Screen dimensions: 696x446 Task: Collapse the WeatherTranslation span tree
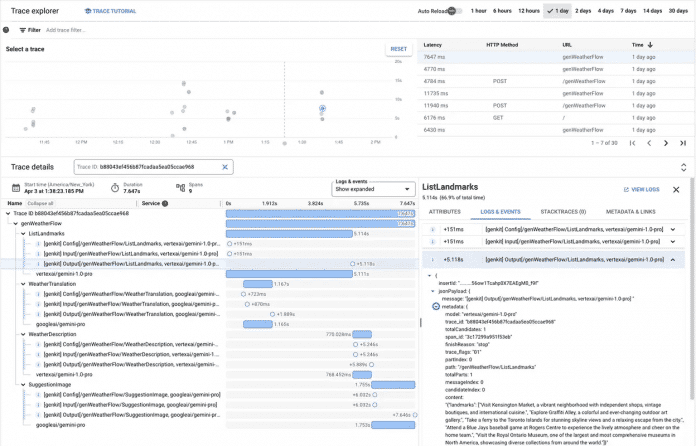(x=23, y=284)
